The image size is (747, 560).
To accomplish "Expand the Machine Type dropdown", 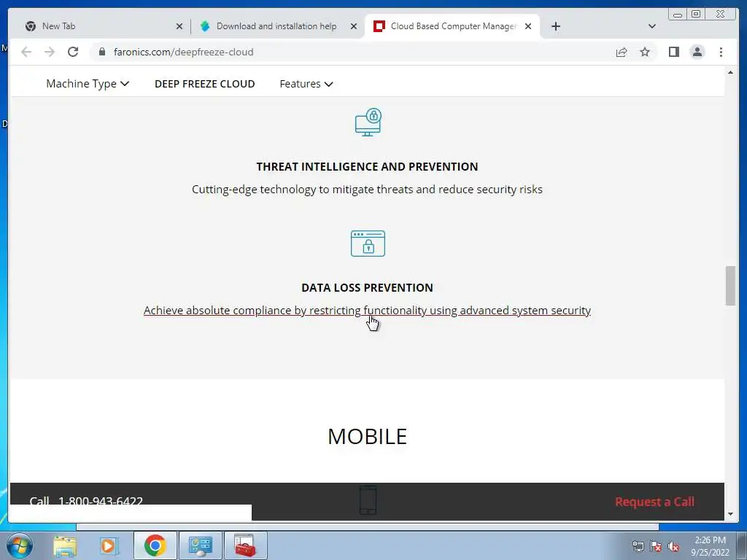I will point(88,84).
